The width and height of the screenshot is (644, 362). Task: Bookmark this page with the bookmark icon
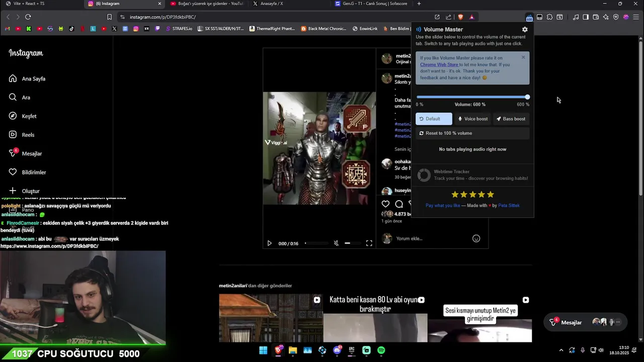(109, 17)
